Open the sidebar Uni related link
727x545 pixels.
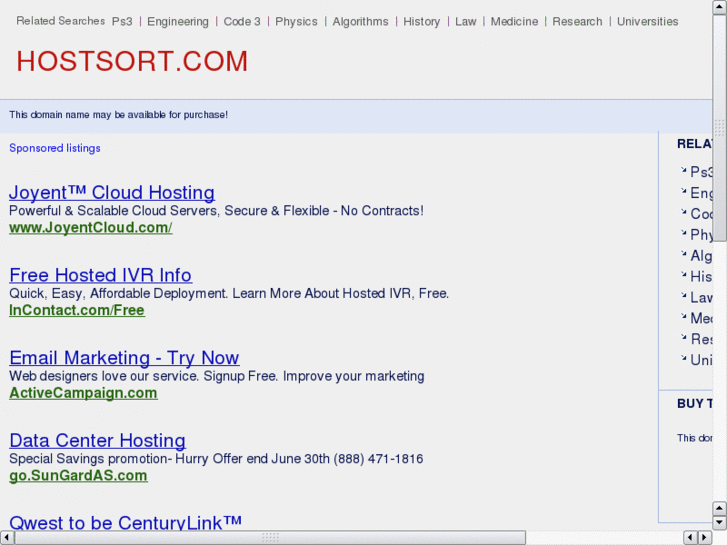pos(701,360)
